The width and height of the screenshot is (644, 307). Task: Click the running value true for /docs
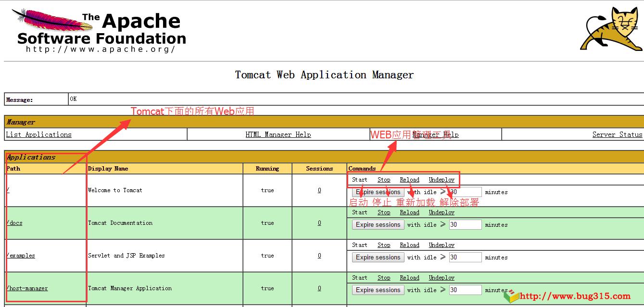267,223
